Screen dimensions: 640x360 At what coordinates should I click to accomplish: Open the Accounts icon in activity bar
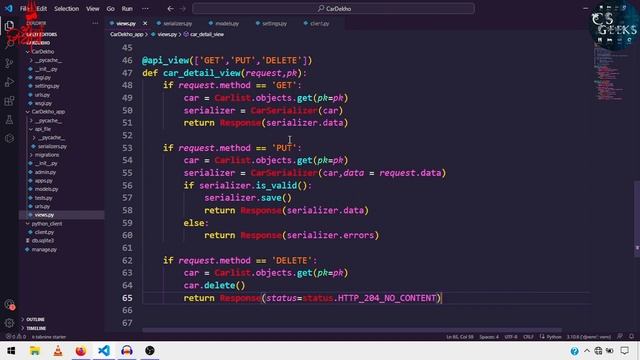(x=9, y=304)
